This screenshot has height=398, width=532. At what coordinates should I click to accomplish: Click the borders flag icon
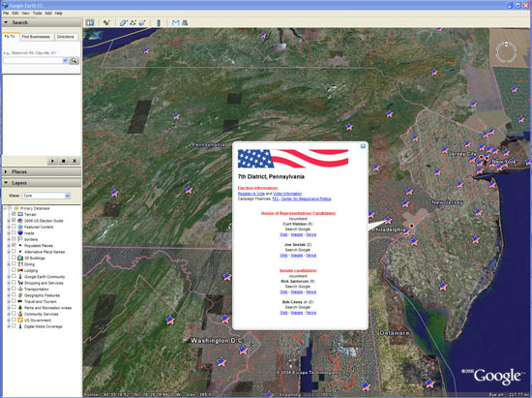pos(20,239)
